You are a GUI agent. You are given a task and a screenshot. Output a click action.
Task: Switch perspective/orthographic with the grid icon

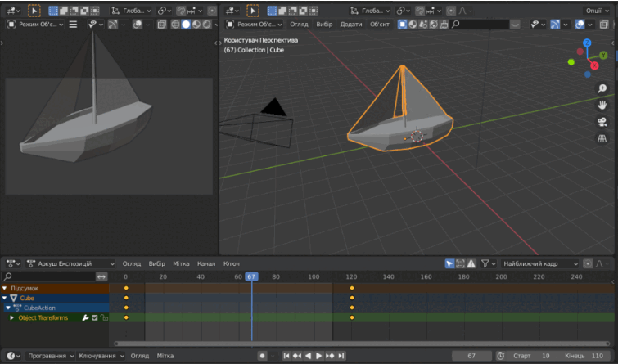pyautogui.click(x=602, y=138)
